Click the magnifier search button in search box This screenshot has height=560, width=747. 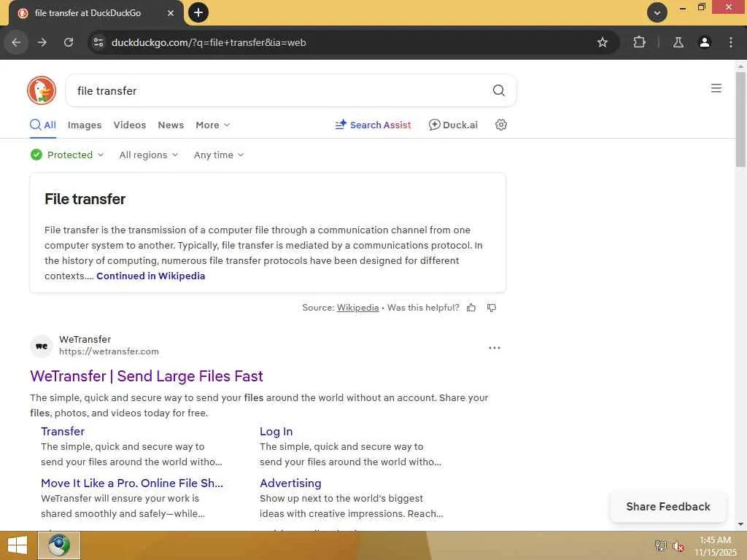[x=498, y=90]
